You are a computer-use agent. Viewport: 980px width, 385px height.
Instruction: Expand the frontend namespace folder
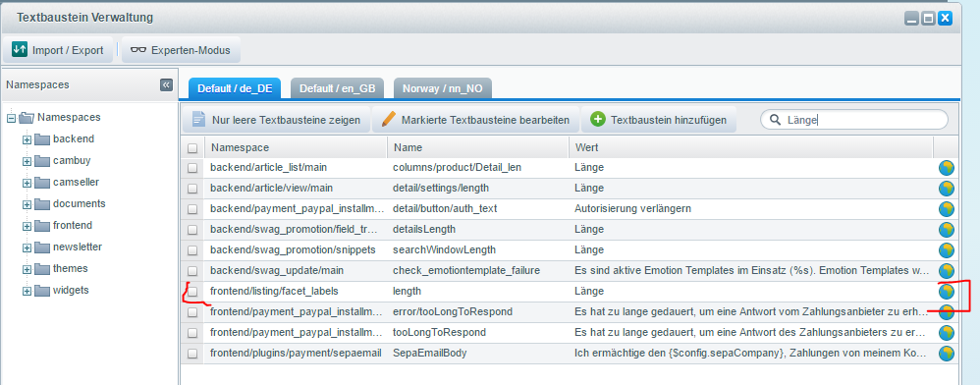pyautogui.click(x=27, y=226)
